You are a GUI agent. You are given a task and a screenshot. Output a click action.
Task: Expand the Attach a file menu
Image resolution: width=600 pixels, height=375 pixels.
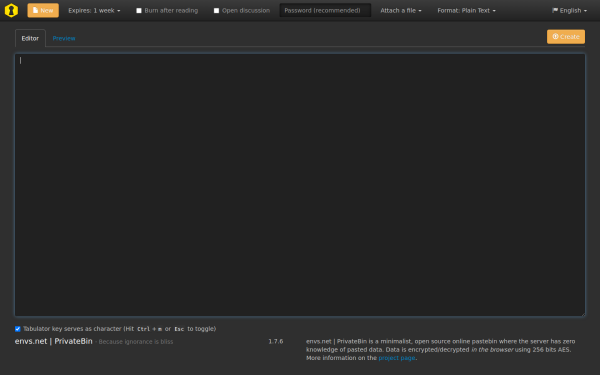click(x=401, y=11)
